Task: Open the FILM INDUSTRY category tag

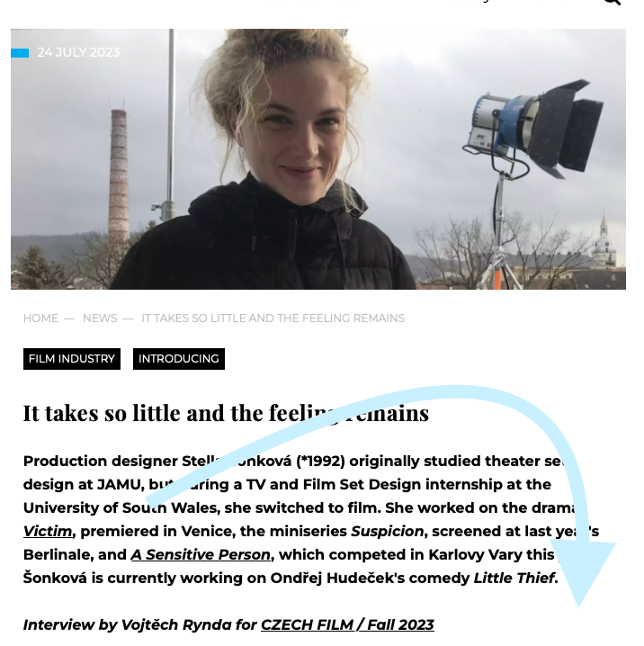Action: coord(72,359)
